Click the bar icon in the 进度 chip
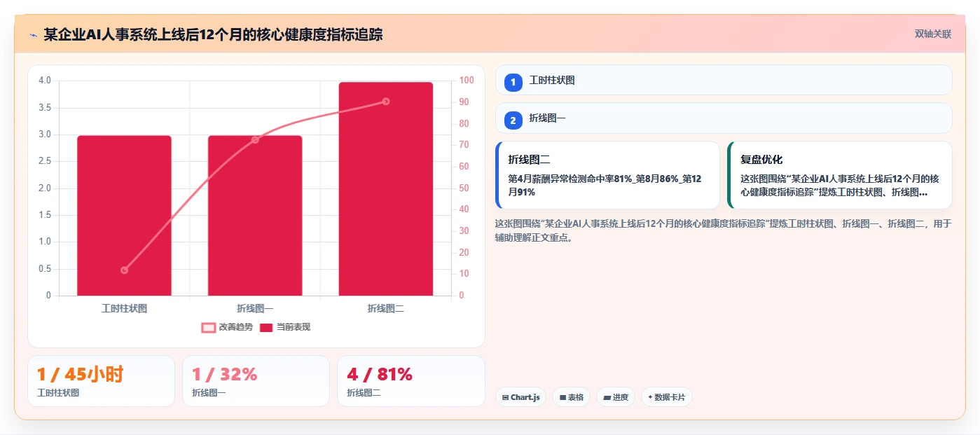 click(x=607, y=397)
